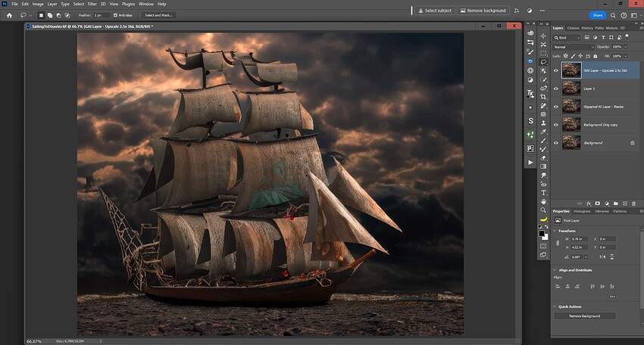
Task: Toggle Lock transparent pixels
Action: coord(565,56)
